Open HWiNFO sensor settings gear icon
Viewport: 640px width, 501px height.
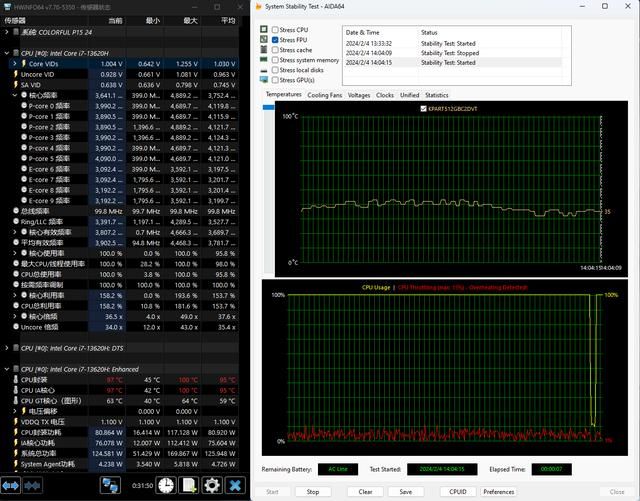pos(212,485)
